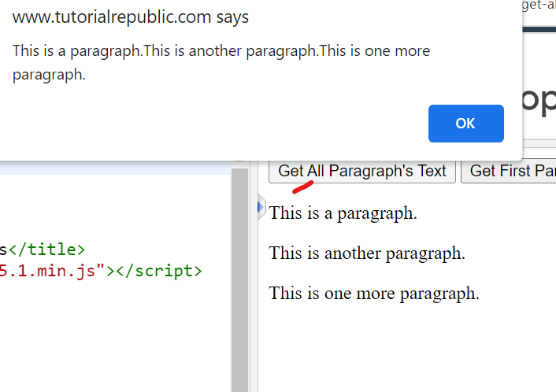Click the closing title tag in code
Image resolution: width=556 pixels, height=392 pixels.
point(46,250)
